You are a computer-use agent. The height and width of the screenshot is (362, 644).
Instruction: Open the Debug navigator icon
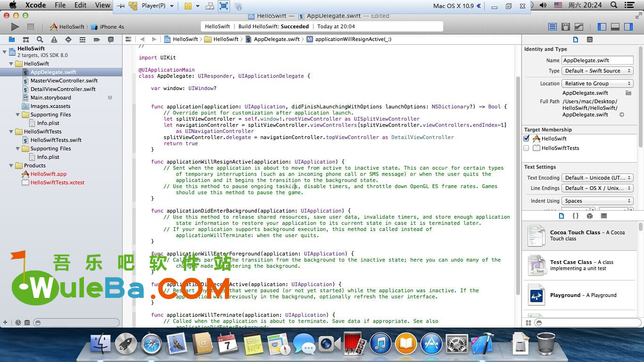click(83, 40)
